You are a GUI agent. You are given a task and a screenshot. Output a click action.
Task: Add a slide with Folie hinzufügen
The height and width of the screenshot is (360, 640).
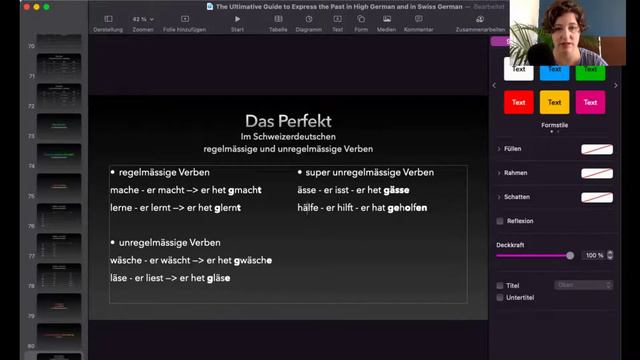pos(185,19)
